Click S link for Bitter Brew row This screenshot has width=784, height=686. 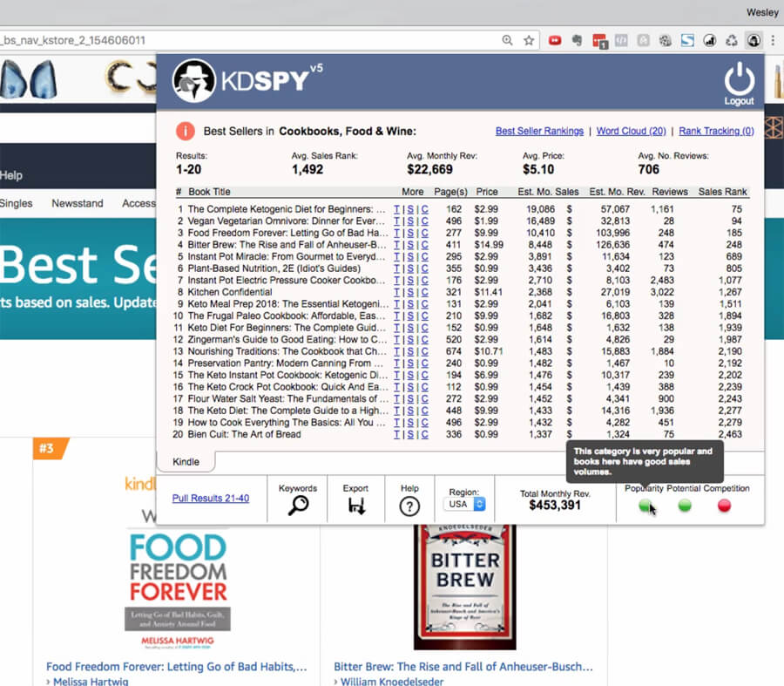coord(410,245)
